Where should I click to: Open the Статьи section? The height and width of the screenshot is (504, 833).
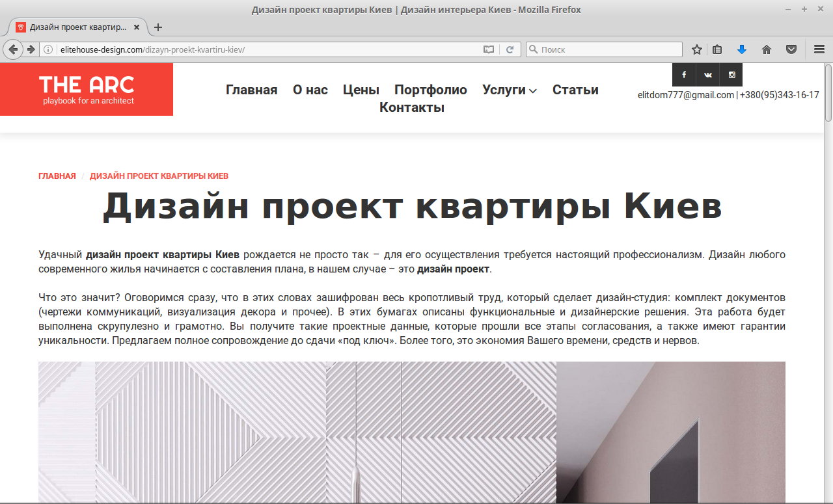point(575,90)
